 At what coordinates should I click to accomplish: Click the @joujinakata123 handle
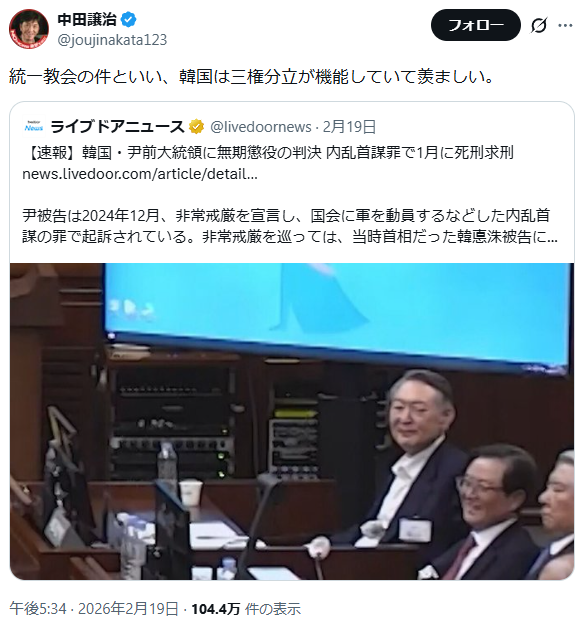click(112, 40)
